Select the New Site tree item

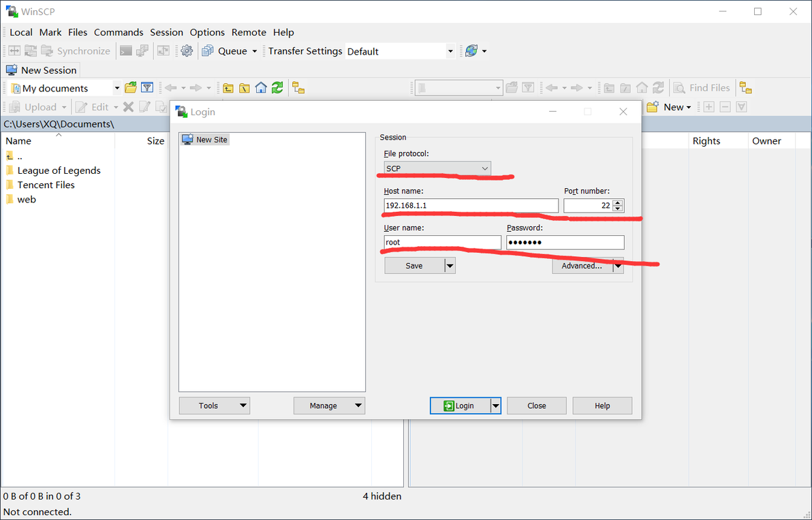(x=206, y=139)
